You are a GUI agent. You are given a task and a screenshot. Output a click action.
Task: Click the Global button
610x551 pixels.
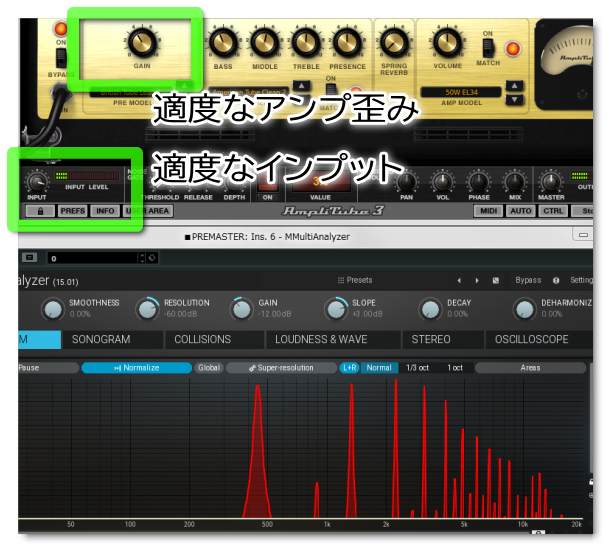point(209,368)
